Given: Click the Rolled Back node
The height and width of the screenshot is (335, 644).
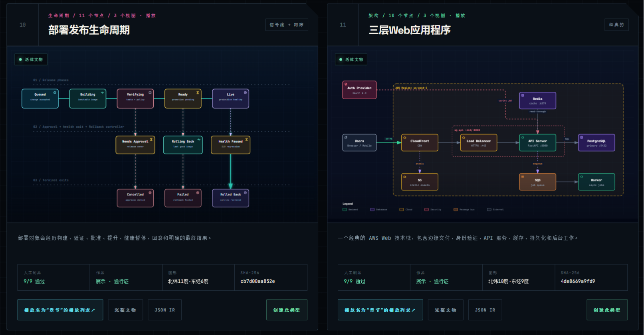Looking at the screenshot, I should click(230, 198).
